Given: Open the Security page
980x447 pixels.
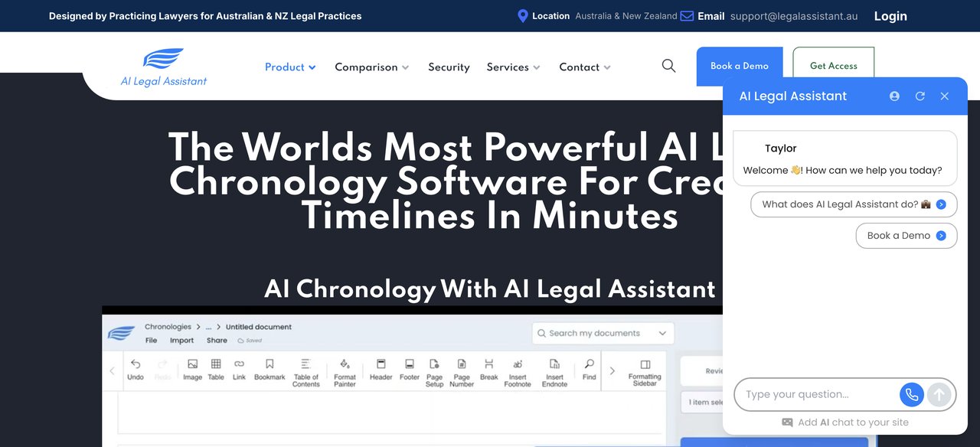Looking at the screenshot, I should click(449, 67).
